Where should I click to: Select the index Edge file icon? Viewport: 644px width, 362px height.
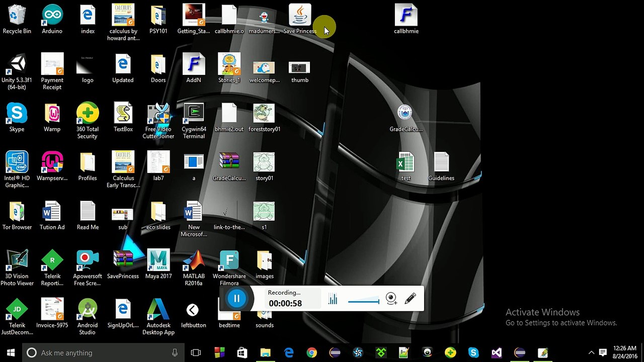click(x=88, y=19)
